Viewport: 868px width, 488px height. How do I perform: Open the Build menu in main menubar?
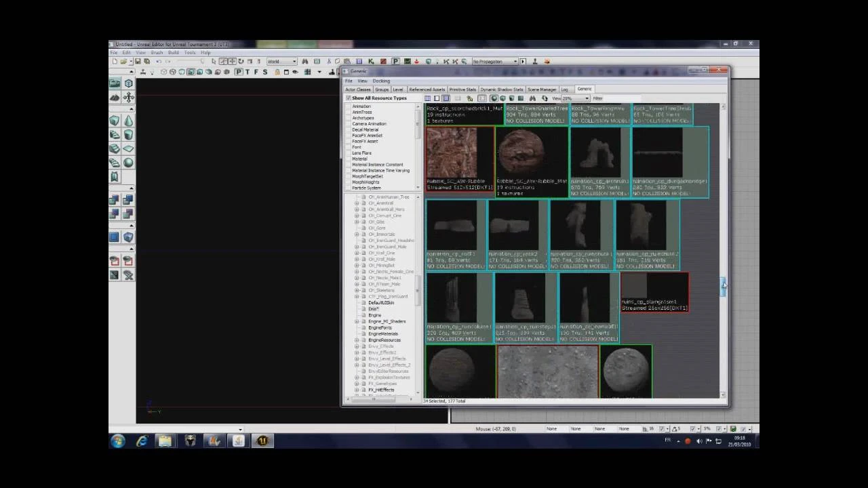(x=174, y=52)
